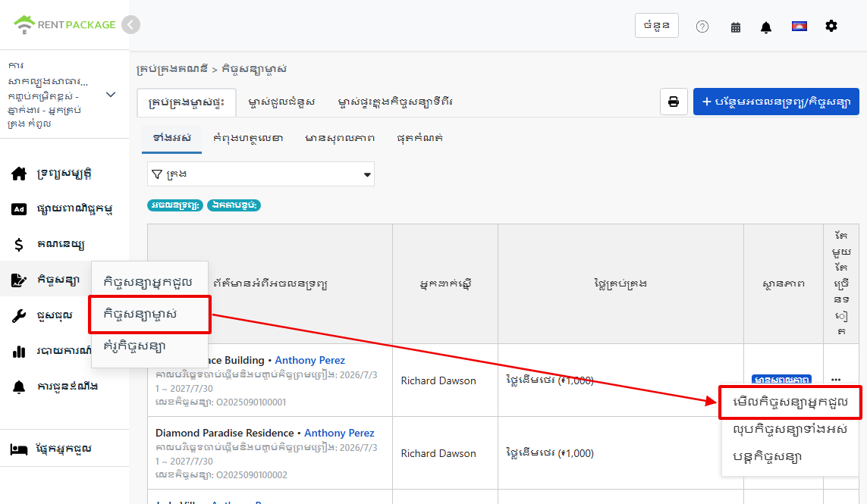Open settings gear icon
The width and height of the screenshot is (867, 504).
pyautogui.click(x=831, y=26)
